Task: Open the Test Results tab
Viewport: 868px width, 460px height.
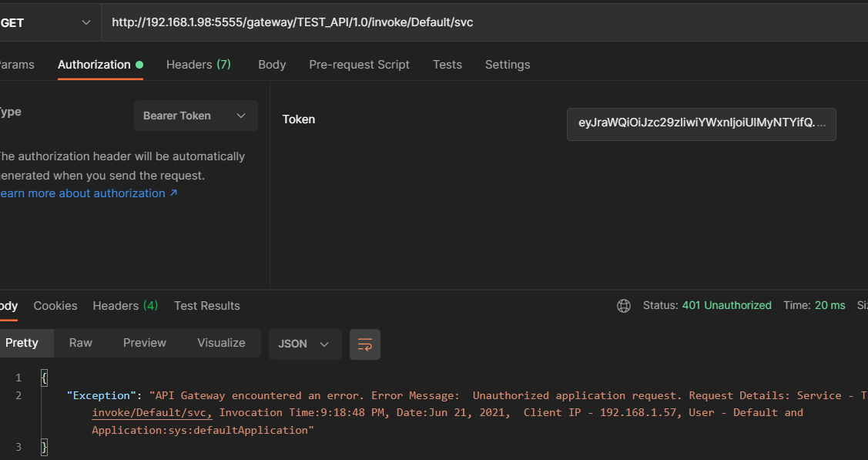Action: tap(206, 306)
